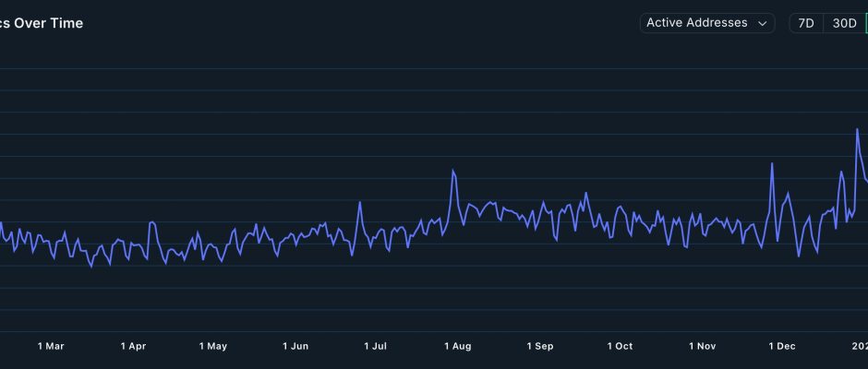Choose the 1 Oct date marker
The height and width of the screenshot is (369, 868).
tap(620, 346)
